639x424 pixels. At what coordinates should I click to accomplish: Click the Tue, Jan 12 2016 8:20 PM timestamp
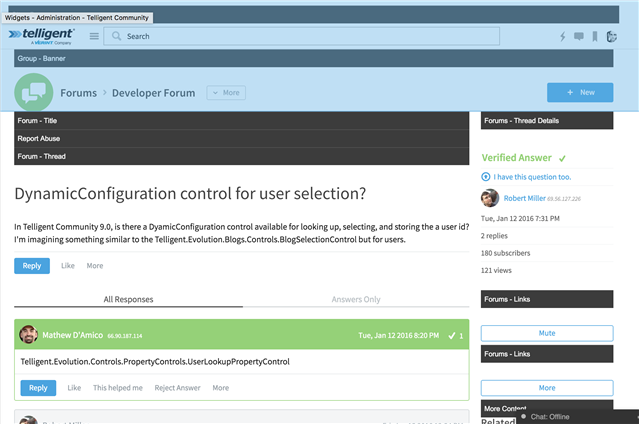(399, 336)
